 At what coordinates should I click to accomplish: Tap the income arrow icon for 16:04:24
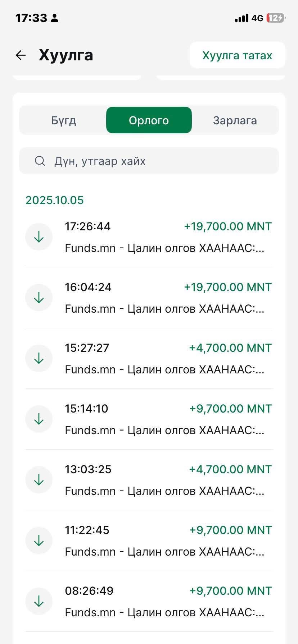click(x=39, y=298)
